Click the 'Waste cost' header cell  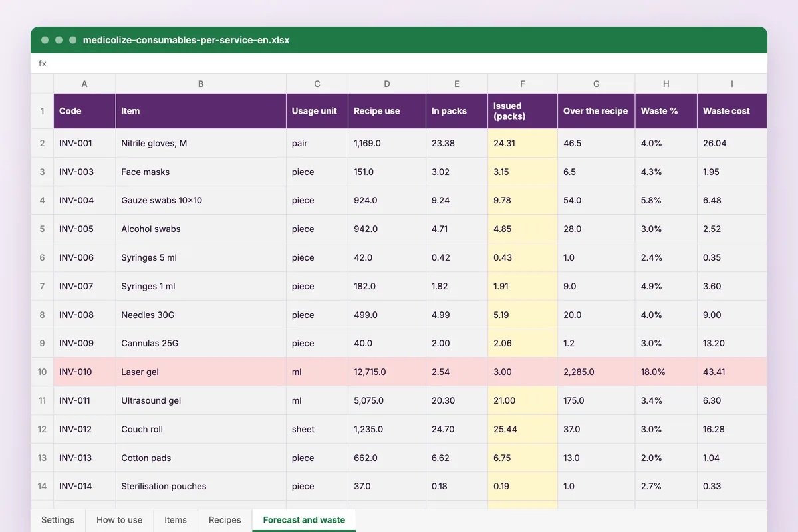(732, 111)
